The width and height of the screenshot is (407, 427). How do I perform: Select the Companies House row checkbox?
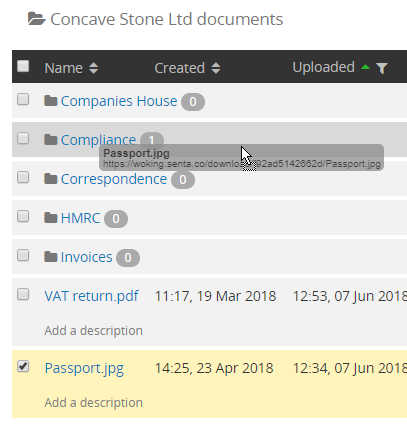coord(23,99)
